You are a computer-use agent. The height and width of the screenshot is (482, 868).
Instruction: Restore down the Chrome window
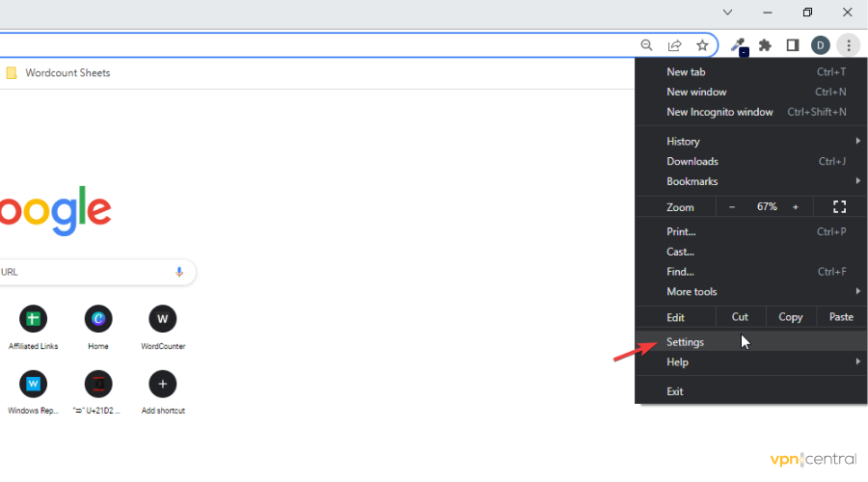(807, 13)
